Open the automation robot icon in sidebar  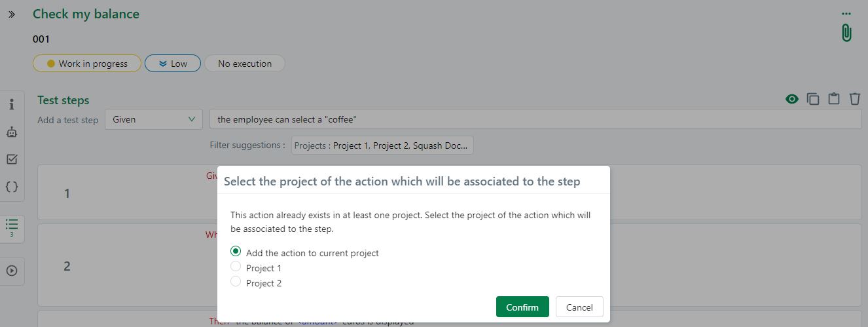tap(11, 132)
